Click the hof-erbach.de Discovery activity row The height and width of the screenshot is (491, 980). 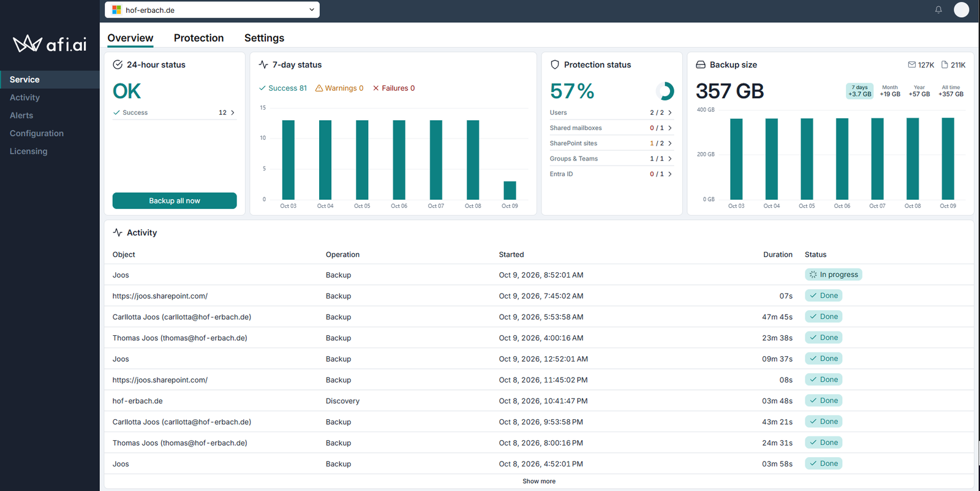pyautogui.click(x=539, y=401)
